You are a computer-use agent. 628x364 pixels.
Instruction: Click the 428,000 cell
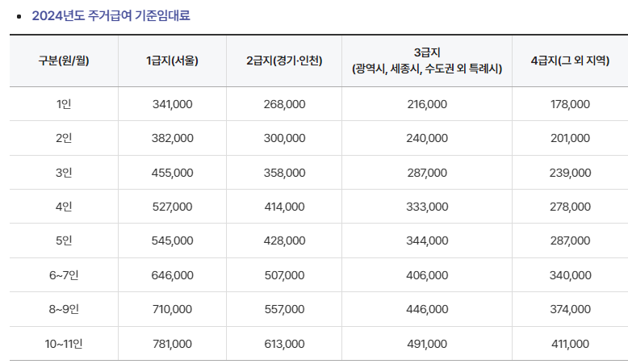284,241
